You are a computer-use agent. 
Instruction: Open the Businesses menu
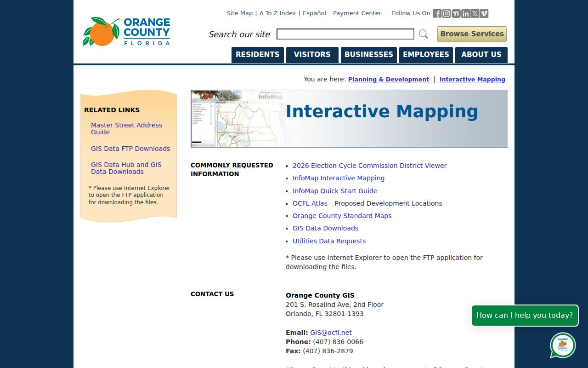(369, 55)
